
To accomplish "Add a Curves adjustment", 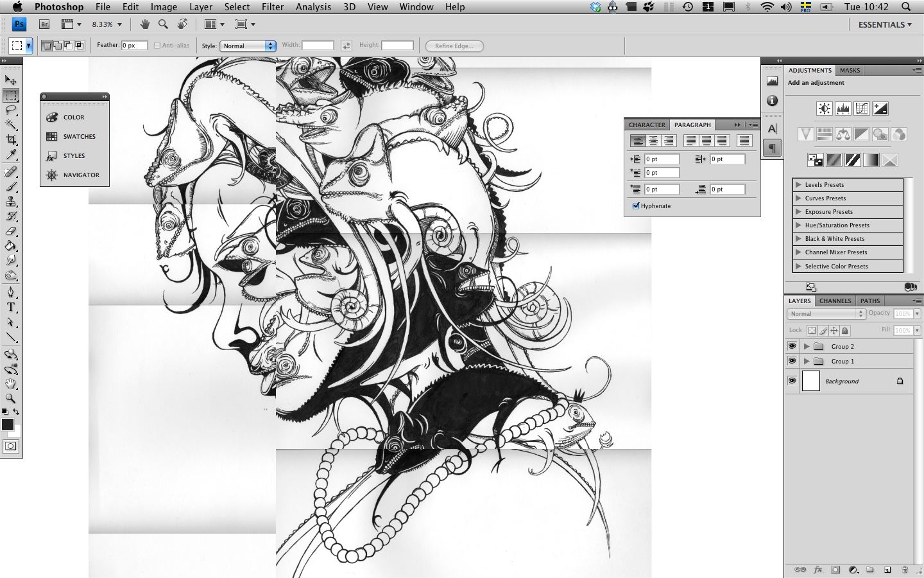I will coord(862,109).
